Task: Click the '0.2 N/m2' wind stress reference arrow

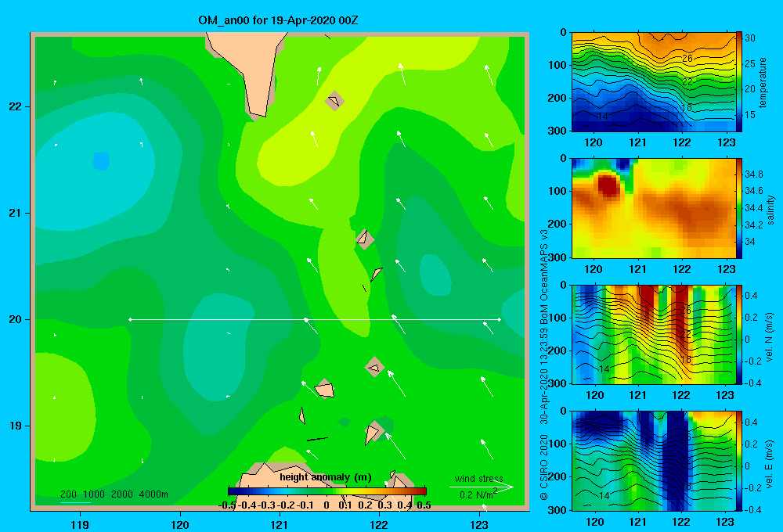Action: pyautogui.click(x=482, y=487)
